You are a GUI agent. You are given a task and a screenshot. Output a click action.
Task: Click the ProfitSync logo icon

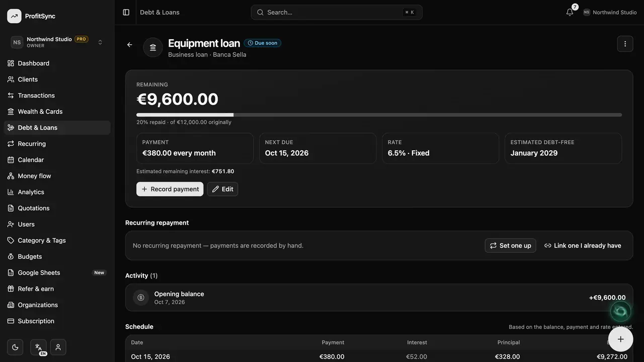coord(14,16)
